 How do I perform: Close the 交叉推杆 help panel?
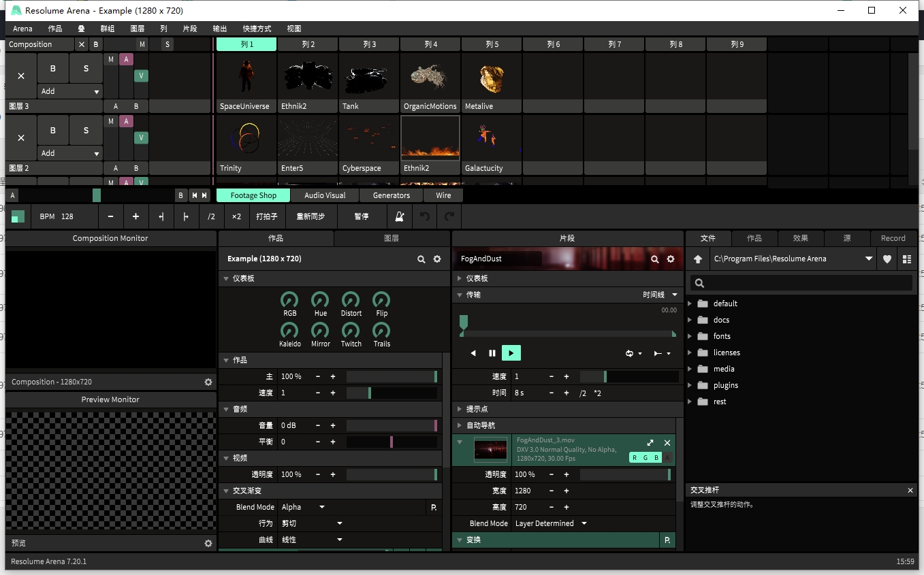click(910, 491)
